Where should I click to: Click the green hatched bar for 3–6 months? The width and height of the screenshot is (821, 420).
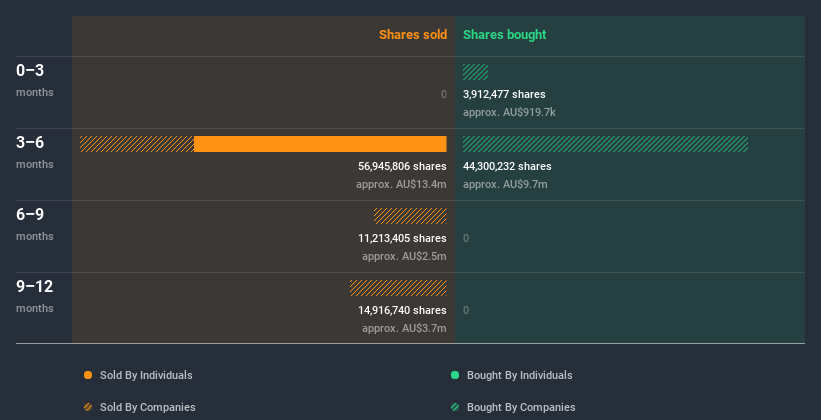pos(605,144)
